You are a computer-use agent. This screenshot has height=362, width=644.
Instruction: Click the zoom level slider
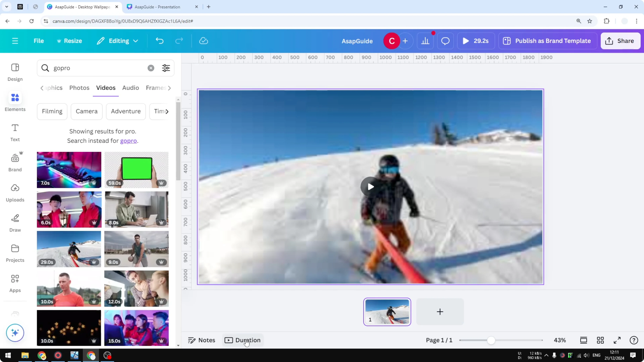pos(492,340)
